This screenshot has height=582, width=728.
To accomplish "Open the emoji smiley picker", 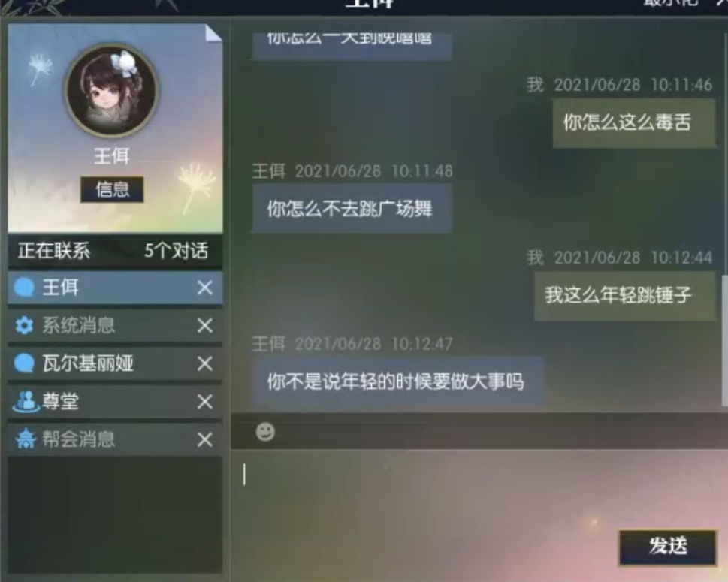I will pos(265,432).
